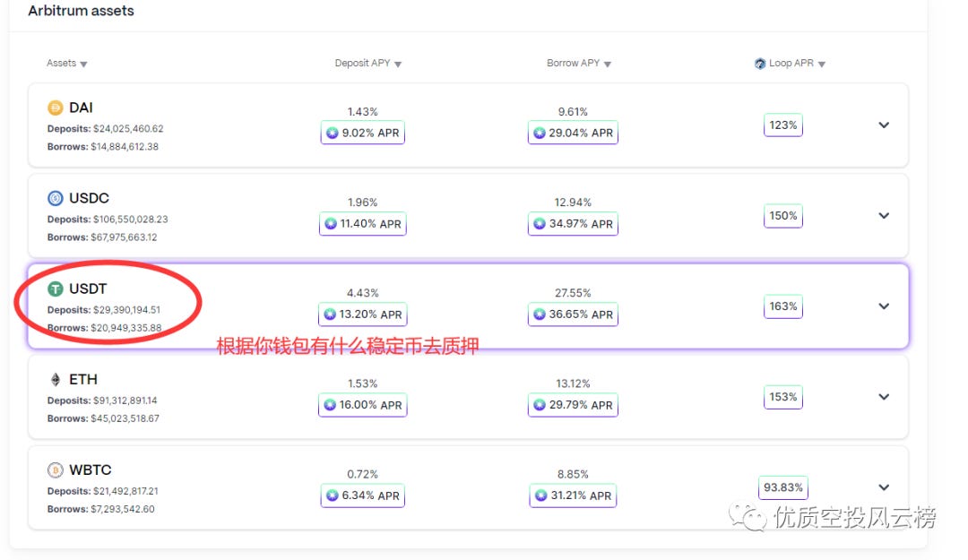
Task: Click DAI 1.43% deposit APY value
Action: [x=362, y=112]
